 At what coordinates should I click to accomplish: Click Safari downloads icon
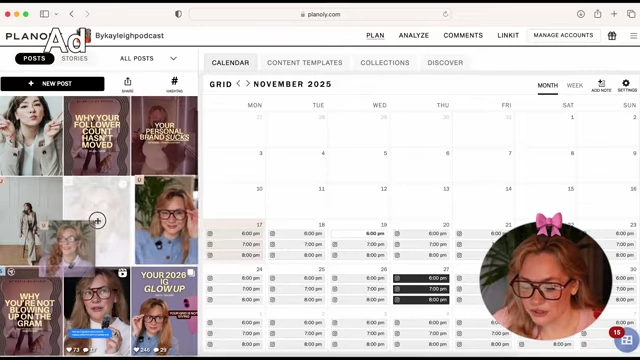coord(580,14)
